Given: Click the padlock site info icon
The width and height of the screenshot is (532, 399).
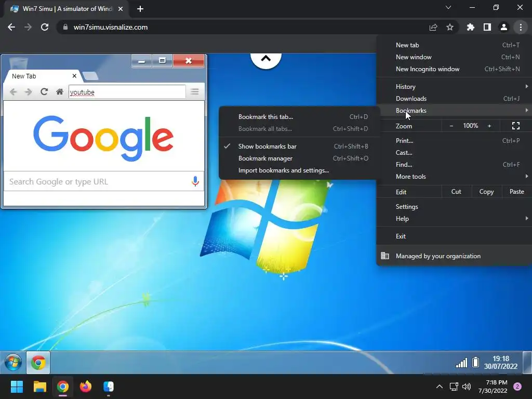Looking at the screenshot, I should point(65,27).
